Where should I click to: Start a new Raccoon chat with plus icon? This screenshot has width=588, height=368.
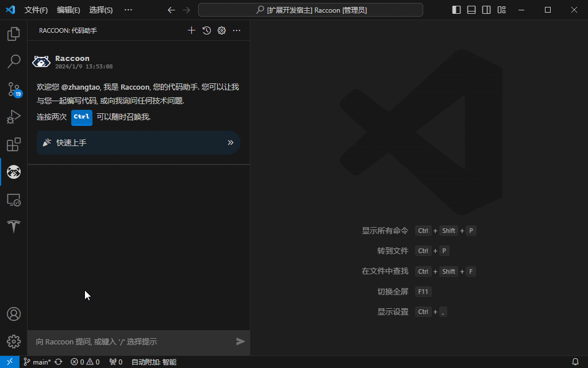(192, 30)
